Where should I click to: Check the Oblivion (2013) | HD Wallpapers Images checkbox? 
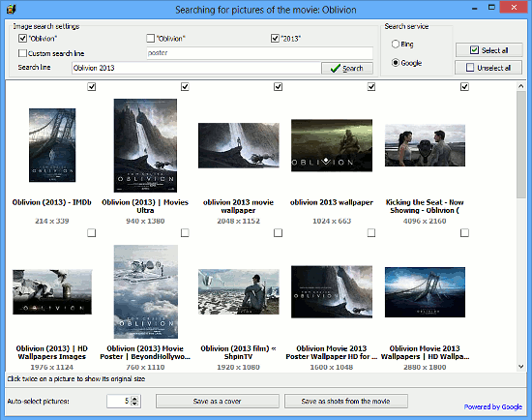tap(92, 232)
